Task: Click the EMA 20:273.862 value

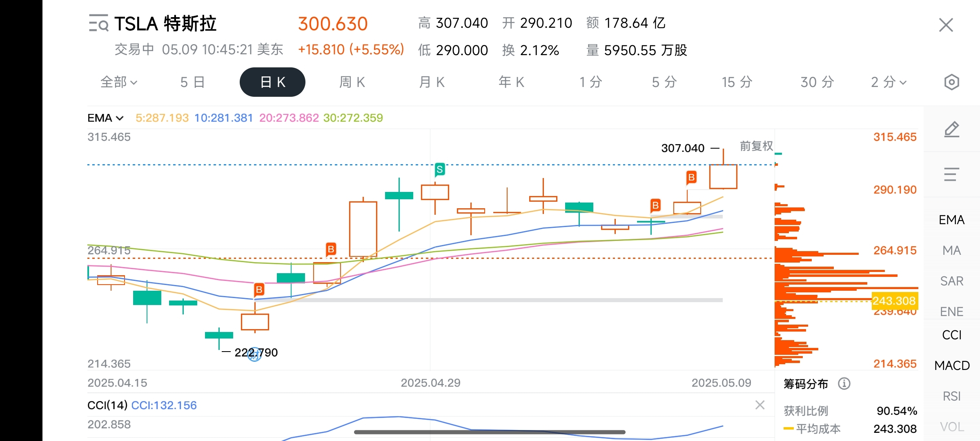Action: coord(289,118)
